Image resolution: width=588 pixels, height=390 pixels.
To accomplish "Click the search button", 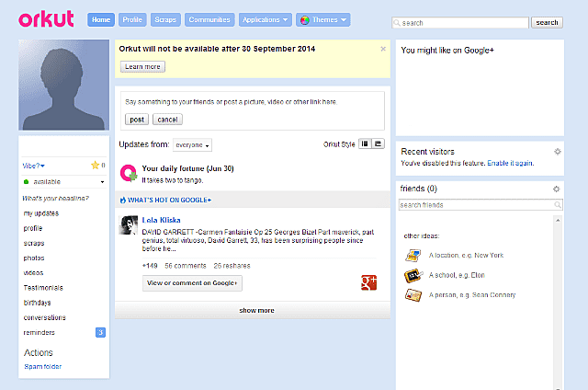I will (x=547, y=22).
